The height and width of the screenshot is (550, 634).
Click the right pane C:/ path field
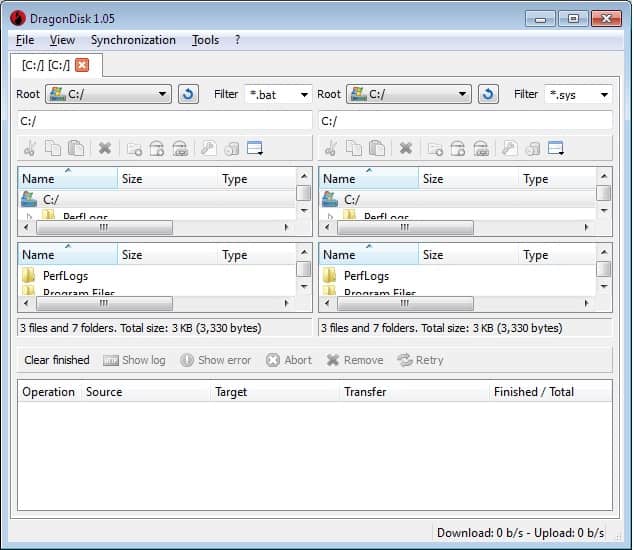point(465,121)
